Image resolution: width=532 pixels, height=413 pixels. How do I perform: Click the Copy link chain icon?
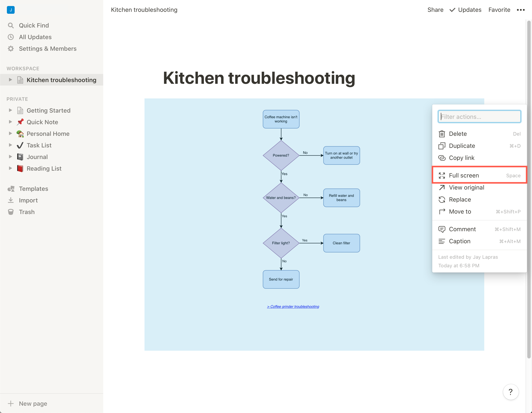[x=442, y=158]
